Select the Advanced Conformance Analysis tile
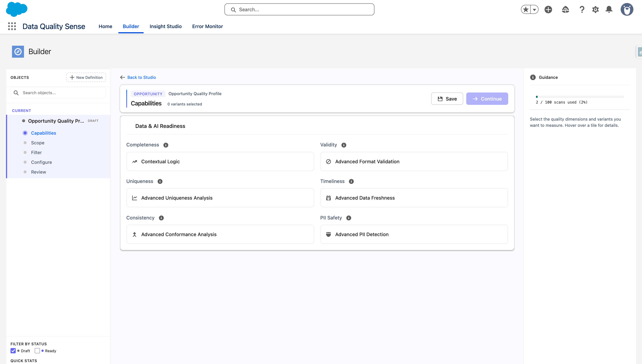The width and height of the screenshot is (642, 364). click(220, 234)
